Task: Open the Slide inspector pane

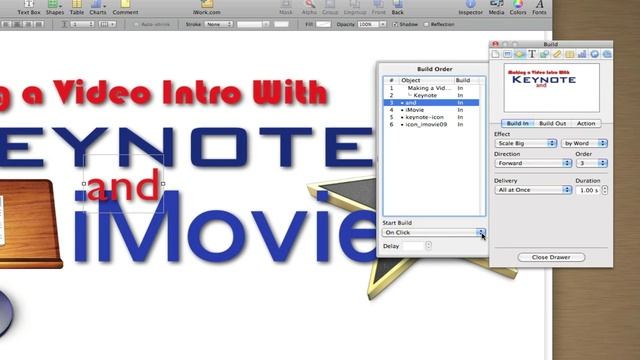Action: (x=507, y=54)
